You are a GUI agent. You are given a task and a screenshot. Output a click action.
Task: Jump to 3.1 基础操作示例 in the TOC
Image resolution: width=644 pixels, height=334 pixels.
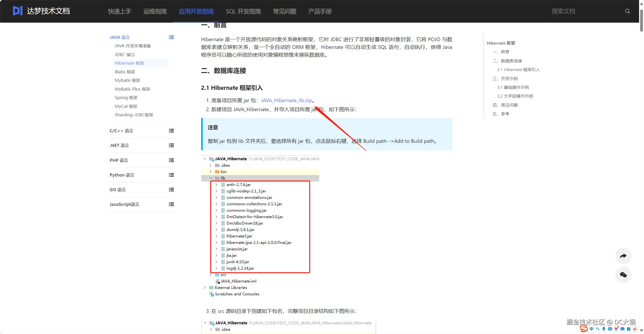coord(513,87)
